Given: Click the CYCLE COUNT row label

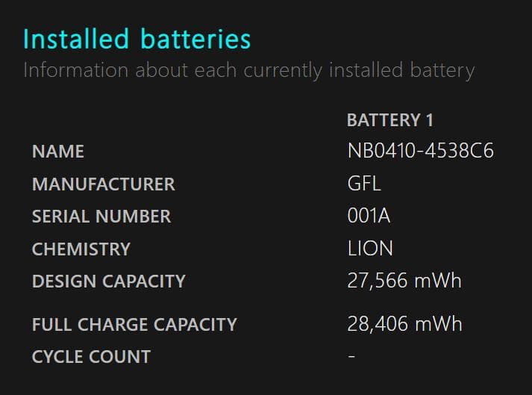Looking at the screenshot, I should point(91,357).
